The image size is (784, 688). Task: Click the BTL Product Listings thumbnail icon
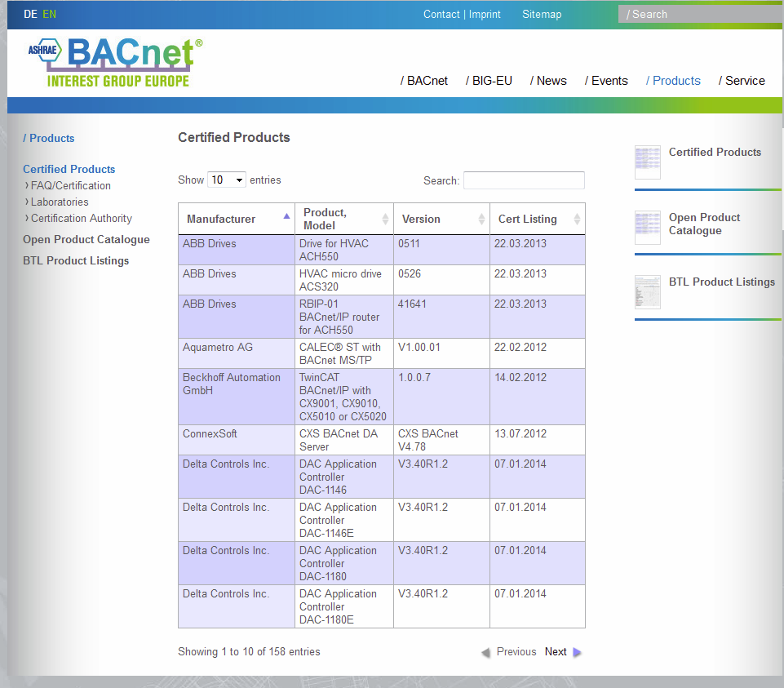(648, 291)
